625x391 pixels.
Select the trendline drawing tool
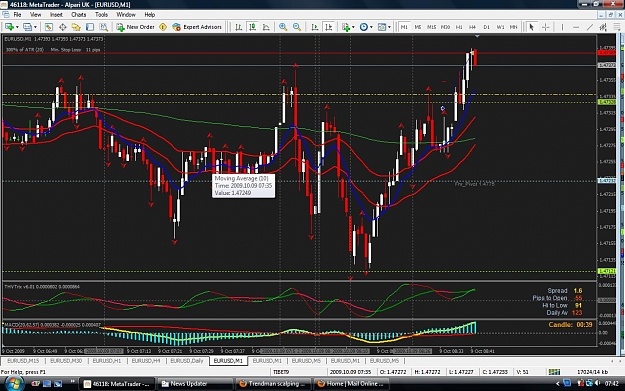590,27
